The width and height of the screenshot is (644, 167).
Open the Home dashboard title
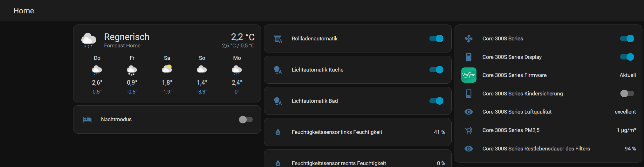click(24, 11)
